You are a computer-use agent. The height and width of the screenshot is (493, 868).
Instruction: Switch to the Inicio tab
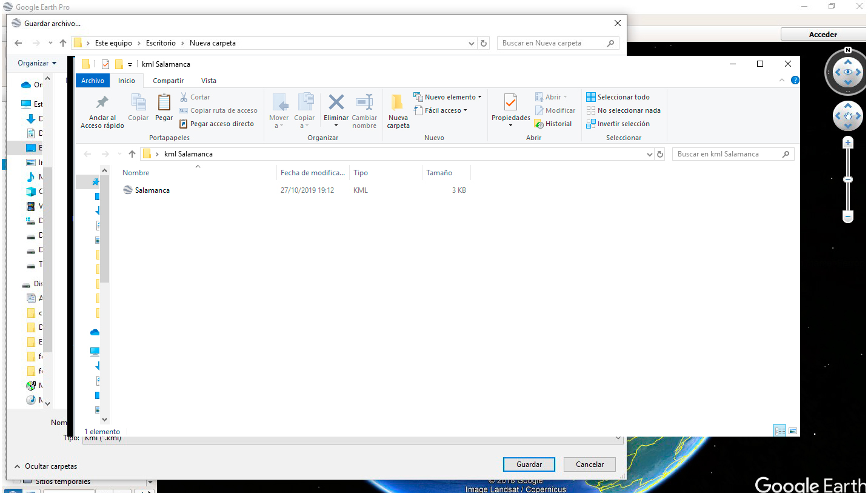tap(127, 81)
